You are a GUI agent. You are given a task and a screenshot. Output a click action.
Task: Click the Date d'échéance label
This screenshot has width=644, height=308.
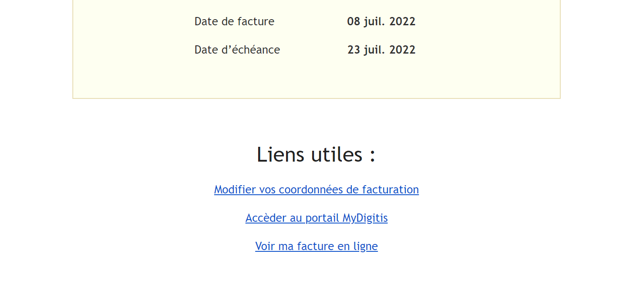[237, 50]
